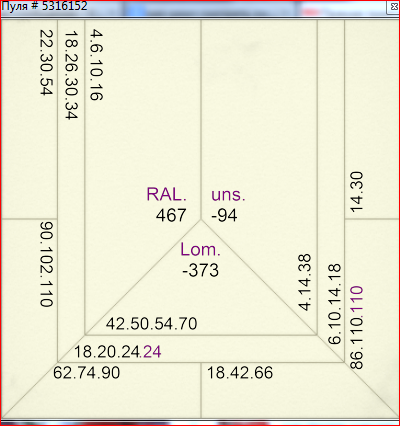Select the RAL. player name
400x426 pixels.
click(x=166, y=194)
